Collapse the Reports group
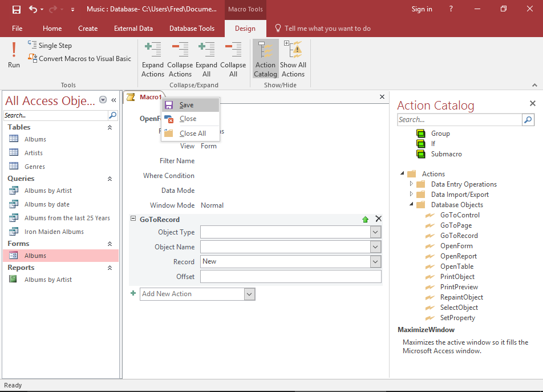 click(x=110, y=268)
